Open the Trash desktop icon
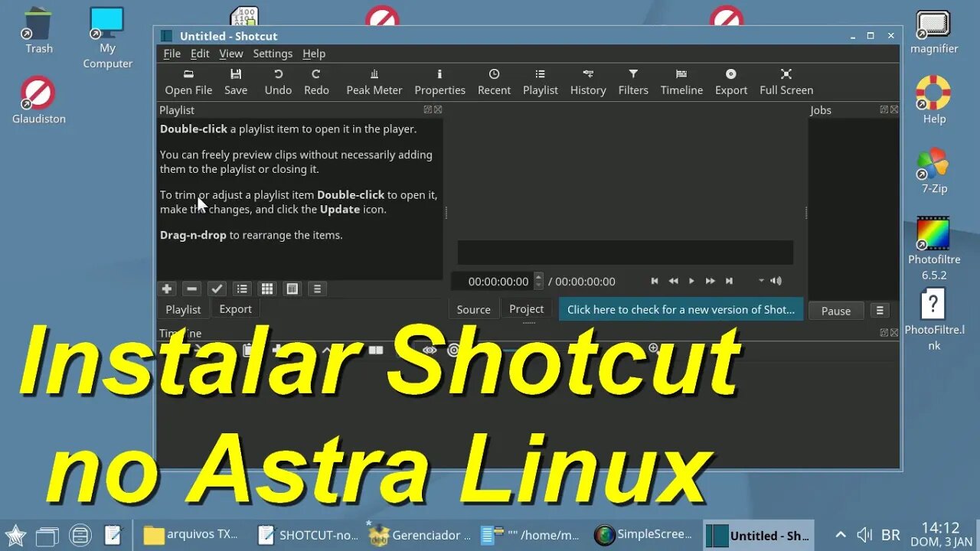980x551 pixels. pyautogui.click(x=38, y=31)
